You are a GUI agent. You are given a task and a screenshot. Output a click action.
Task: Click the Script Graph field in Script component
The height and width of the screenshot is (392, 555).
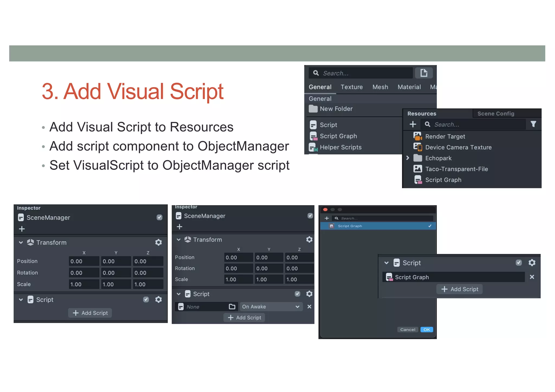coord(453,277)
